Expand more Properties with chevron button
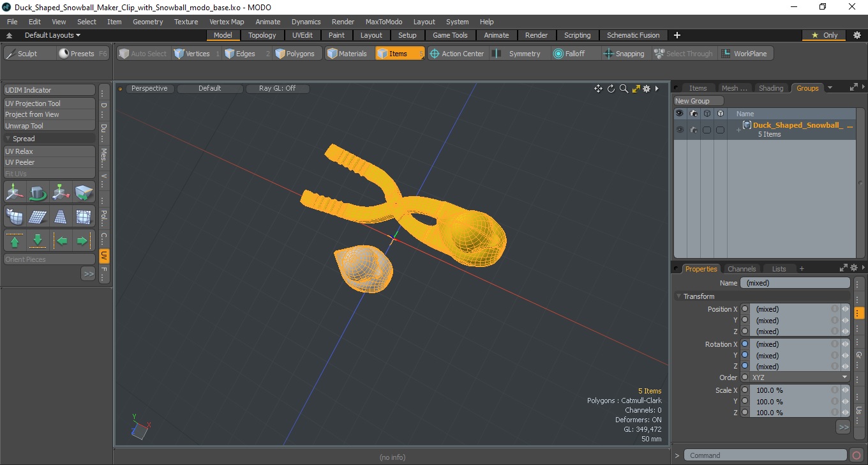Screen dimensions: 868x465 point(843,427)
